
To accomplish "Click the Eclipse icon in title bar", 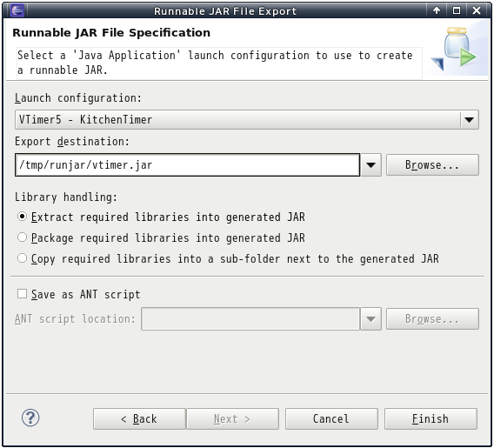I will (17, 10).
